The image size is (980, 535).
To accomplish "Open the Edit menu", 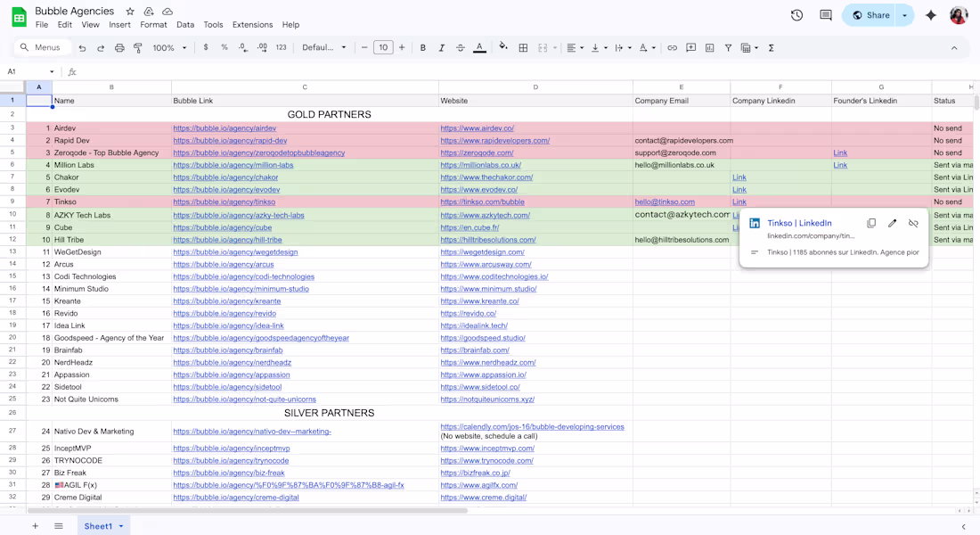I will pyautogui.click(x=65, y=25).
